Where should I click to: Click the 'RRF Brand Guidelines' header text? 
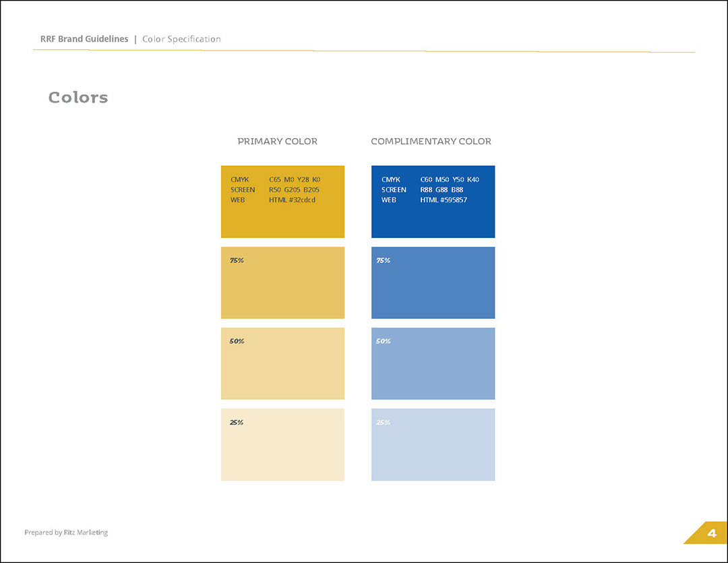click(x=84, y=39)
